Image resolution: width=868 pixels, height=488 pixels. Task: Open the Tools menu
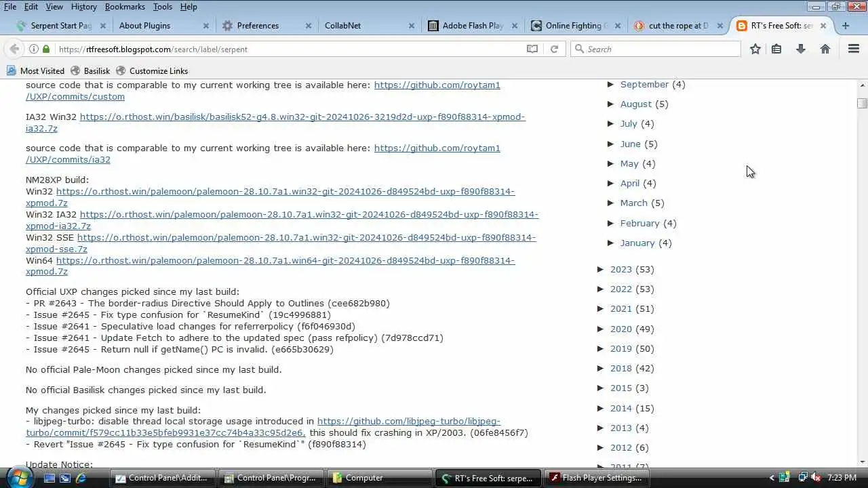163,6
